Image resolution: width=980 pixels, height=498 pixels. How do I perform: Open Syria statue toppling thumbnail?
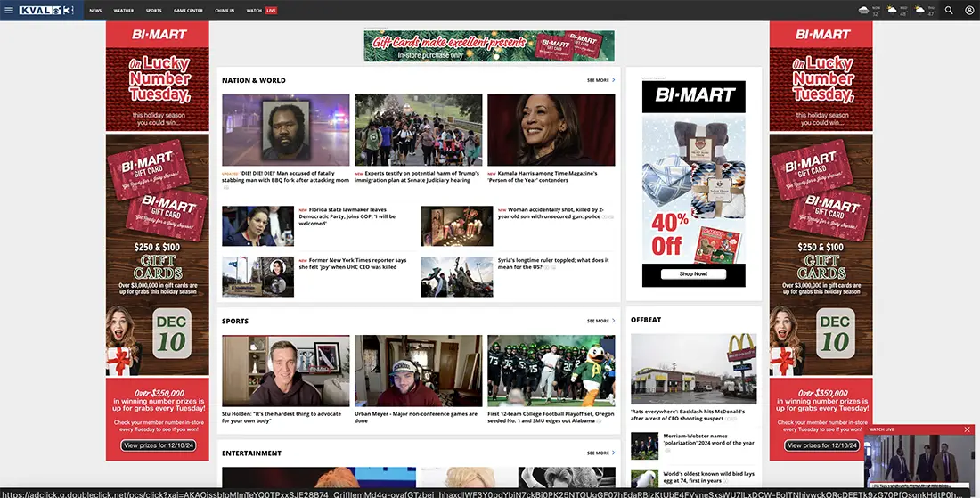[457, 277]
